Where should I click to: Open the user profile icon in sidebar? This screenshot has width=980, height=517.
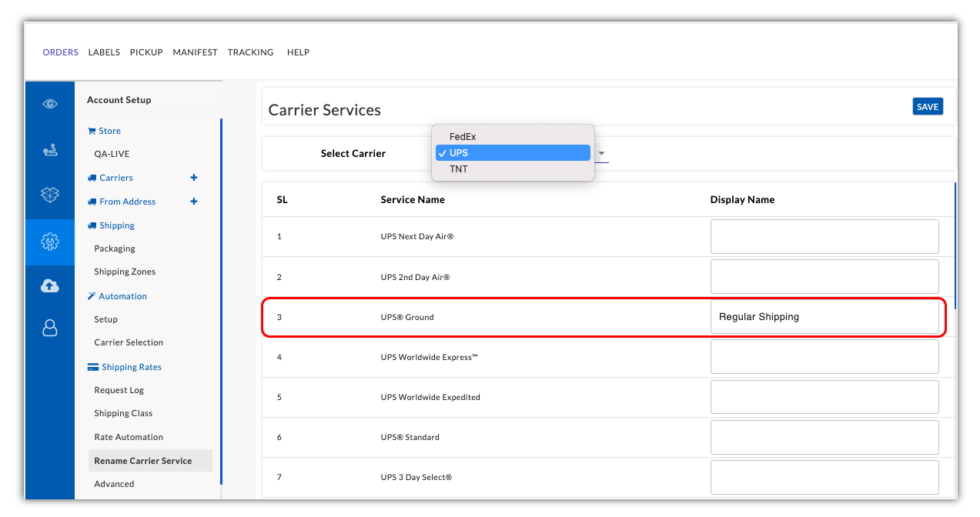50,329
